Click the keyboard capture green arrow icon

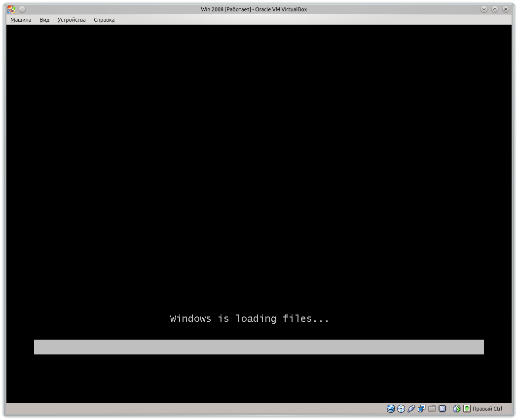467,409
